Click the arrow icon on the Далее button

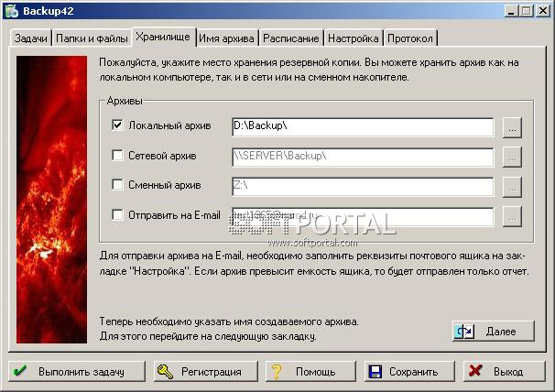tap(464, 332)
